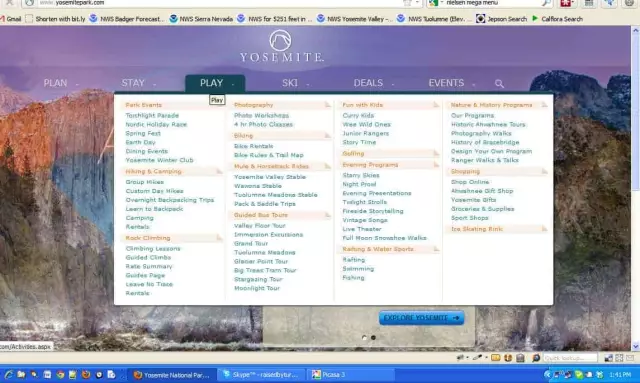Screen dimensions: 640x383
Task: Open the Starry Skies link
Action: click(361, 176)
